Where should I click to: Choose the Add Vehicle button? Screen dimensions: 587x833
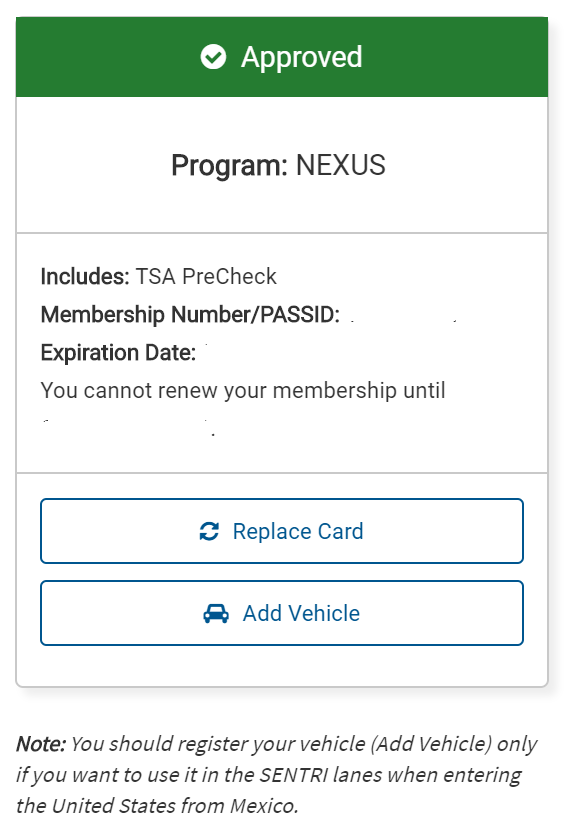(x=282, y=613)
